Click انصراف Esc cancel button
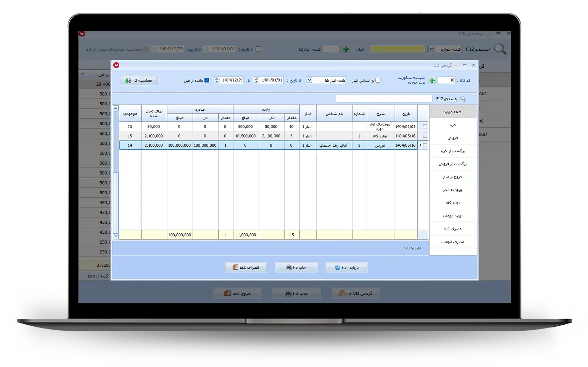This screenshot has width=588, height=367. click(x=246, y=267)
